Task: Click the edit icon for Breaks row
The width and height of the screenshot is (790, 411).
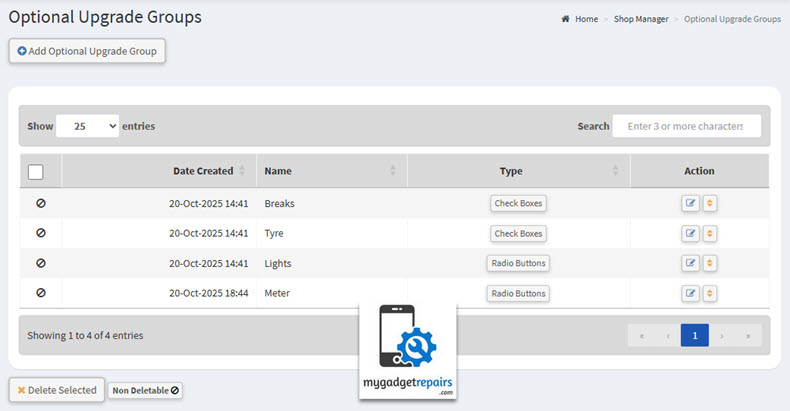Action: 690,204
